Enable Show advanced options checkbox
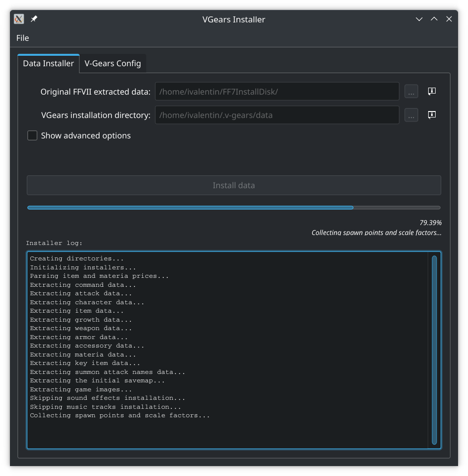This screenshot has width=468, height=476. coord(32,135)
